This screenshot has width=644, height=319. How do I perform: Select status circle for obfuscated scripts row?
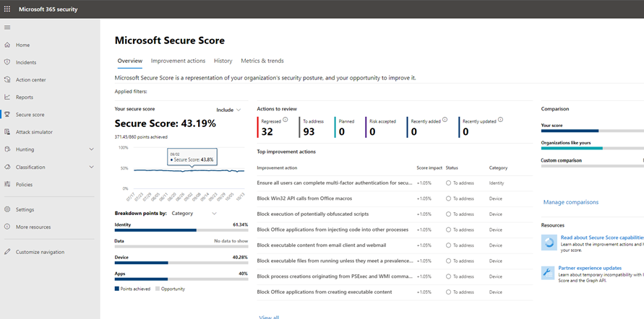[449, 214]
